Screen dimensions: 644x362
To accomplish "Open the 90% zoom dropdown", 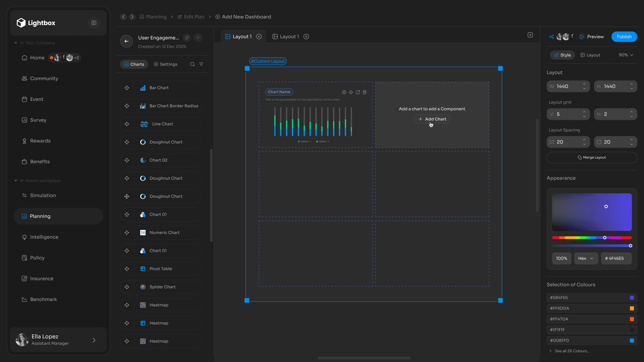I will pyautogui.click(x=626, y=55).
